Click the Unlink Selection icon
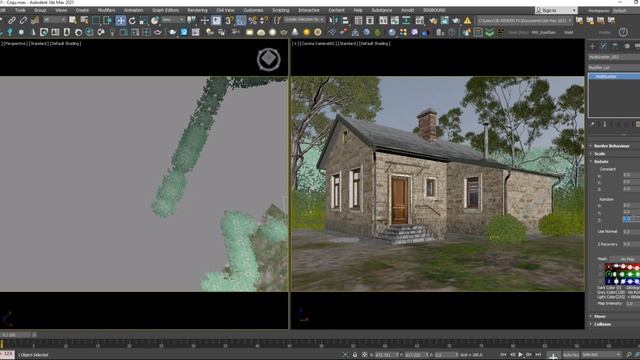 (23, 20)
